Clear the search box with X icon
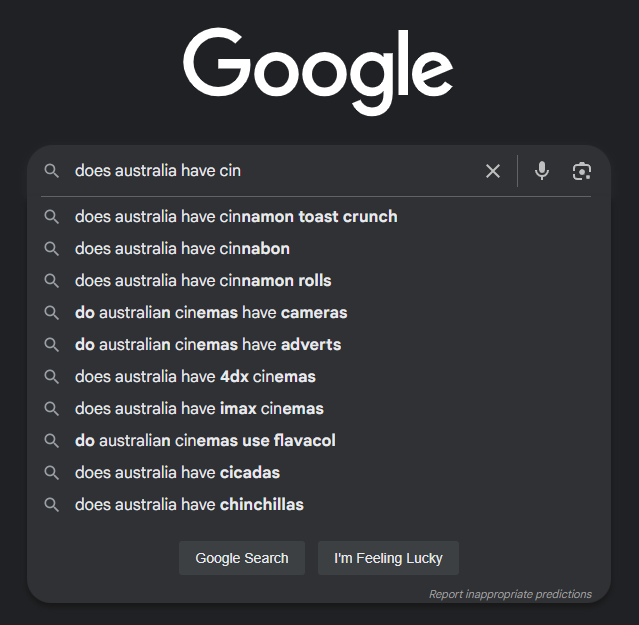This screenshot has height=625, width=639. click(x=493, y=171)
